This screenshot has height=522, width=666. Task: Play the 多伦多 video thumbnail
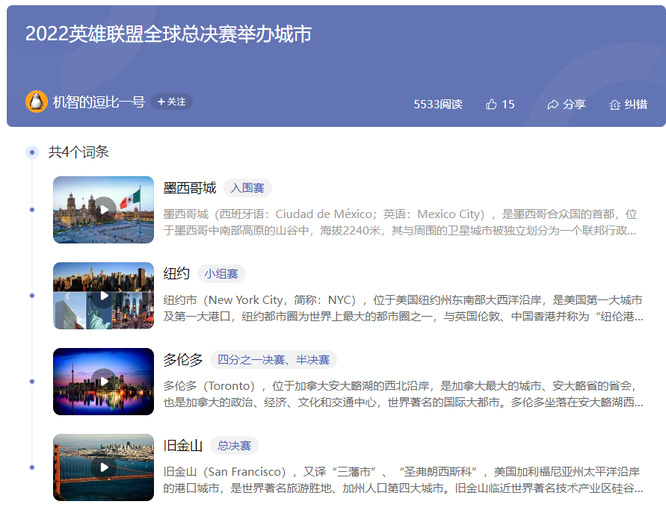click(103, 381)
